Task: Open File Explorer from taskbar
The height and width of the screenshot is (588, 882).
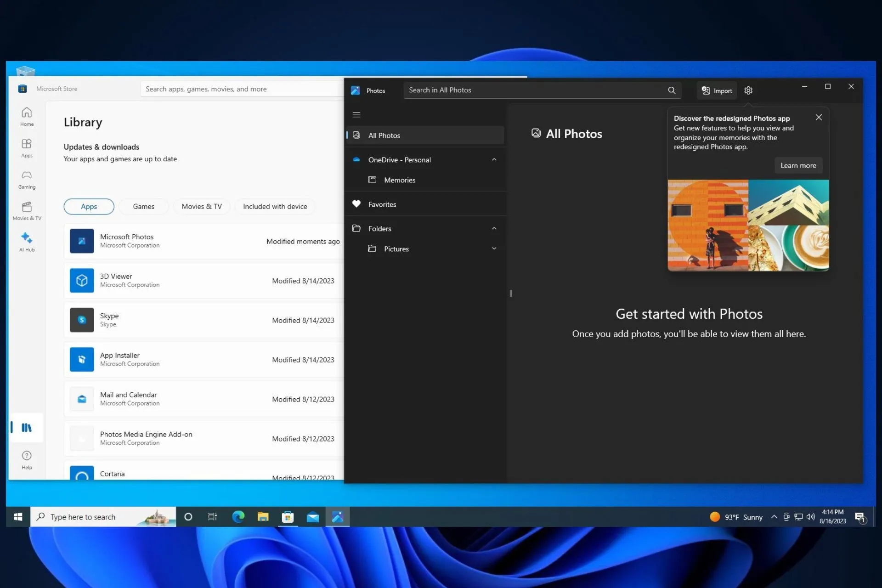Action: tap(263, 517)
